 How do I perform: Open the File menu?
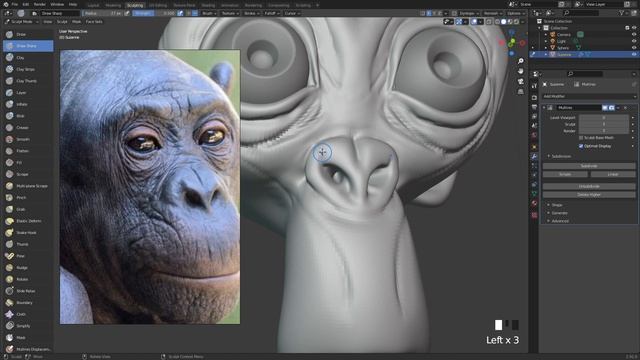pos(15,4)
